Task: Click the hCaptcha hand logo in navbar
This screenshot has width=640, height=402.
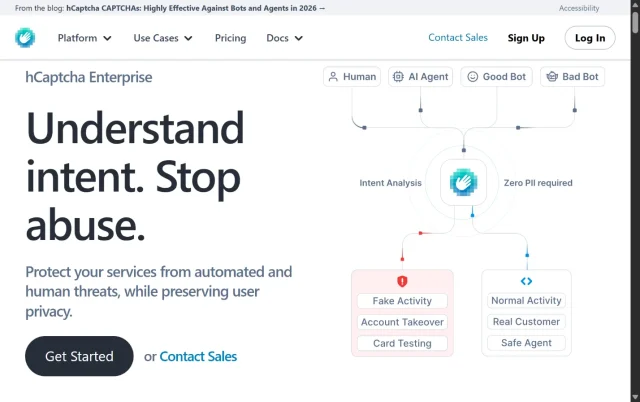Action: click(x=25, y=38)
